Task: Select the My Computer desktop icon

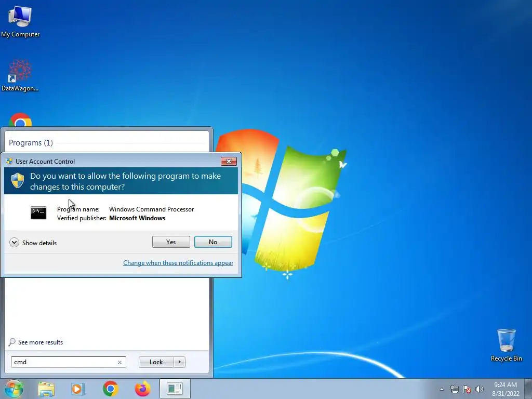Action: pyautogui.click(x=20, y=21)
